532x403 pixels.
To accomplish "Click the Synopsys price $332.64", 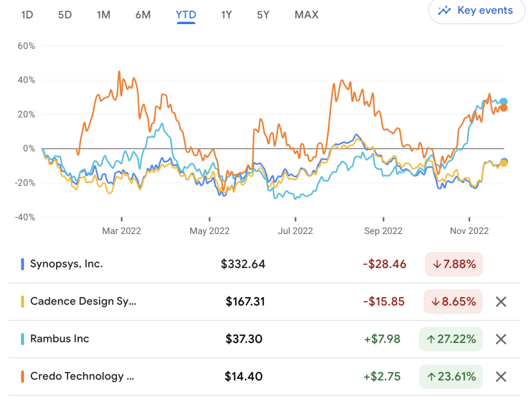I will pos(243,264).
